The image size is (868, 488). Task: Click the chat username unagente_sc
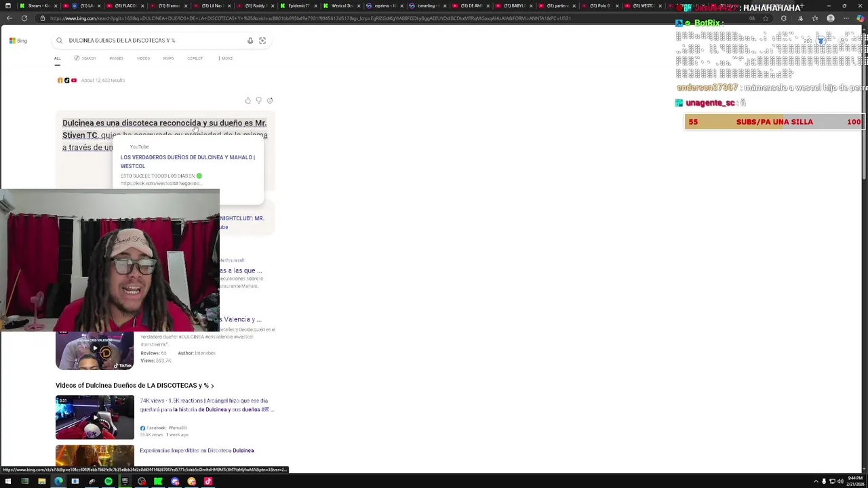click(x=710, y=103)
